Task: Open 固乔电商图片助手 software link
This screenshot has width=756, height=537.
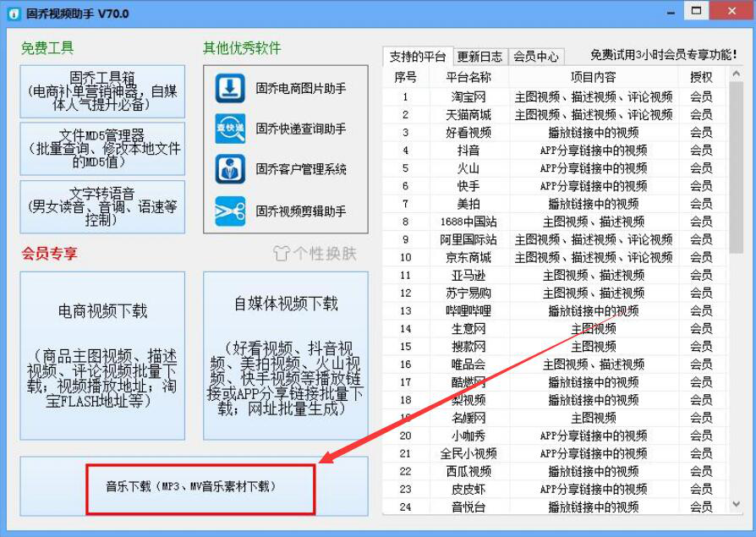Action: pos(301,89)
